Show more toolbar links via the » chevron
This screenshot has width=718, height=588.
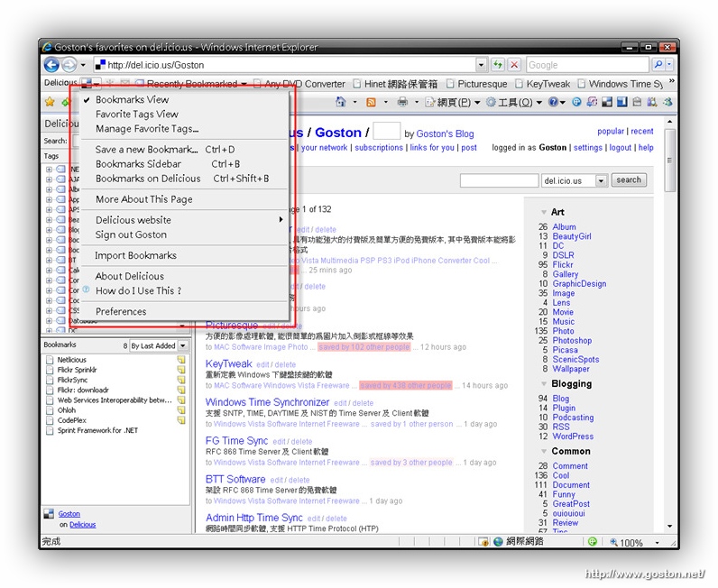coord(671,81)
